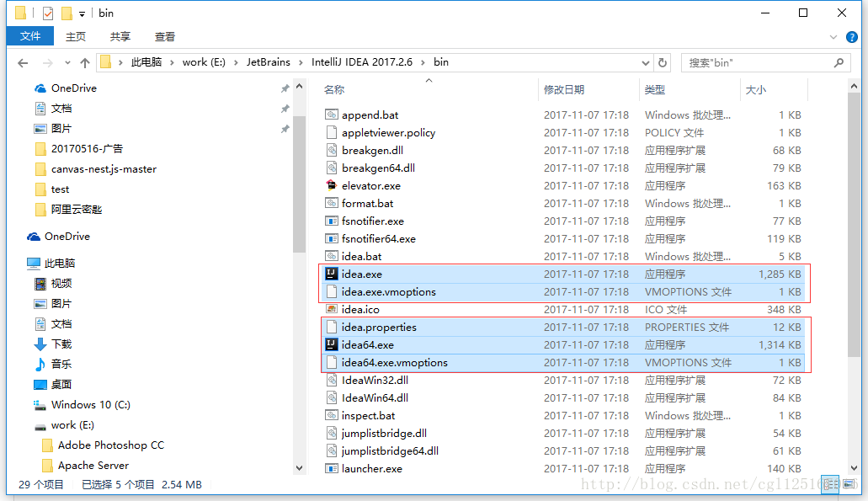Expand the chevron after IntelliJ IDEA 2017.2.6

[423, 62]
